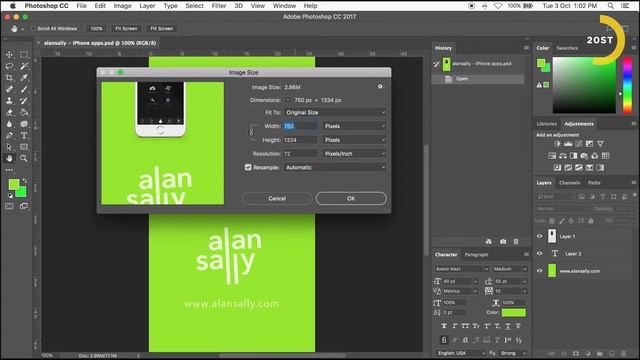The height and width of the screenshot is (360, 640).
Task: Switch to the Paragraph tab
Action: [x=476, y=255]
